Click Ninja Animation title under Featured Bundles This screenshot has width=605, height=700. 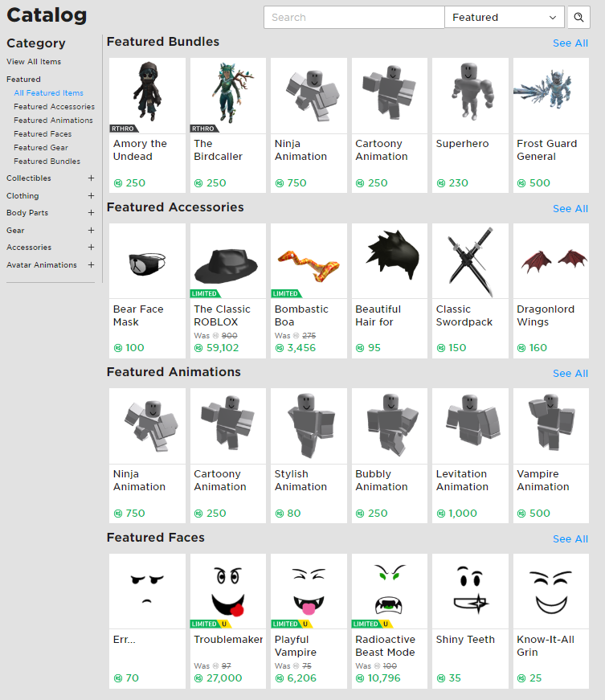(300, 150)
